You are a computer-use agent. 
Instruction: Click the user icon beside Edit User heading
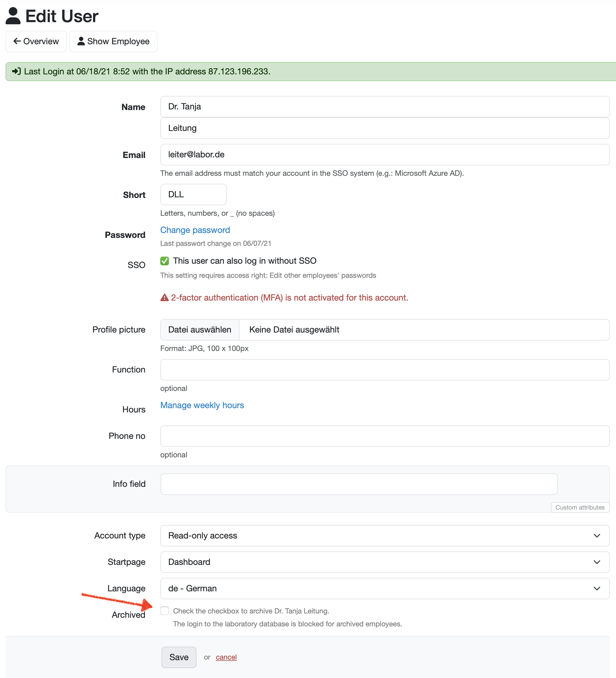tap(13, 16)
